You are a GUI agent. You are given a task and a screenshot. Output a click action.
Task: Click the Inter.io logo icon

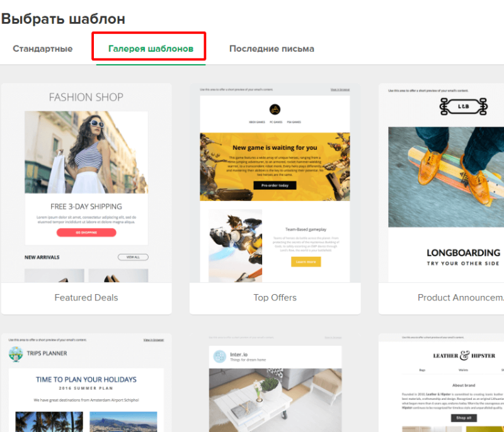[220, 356]
